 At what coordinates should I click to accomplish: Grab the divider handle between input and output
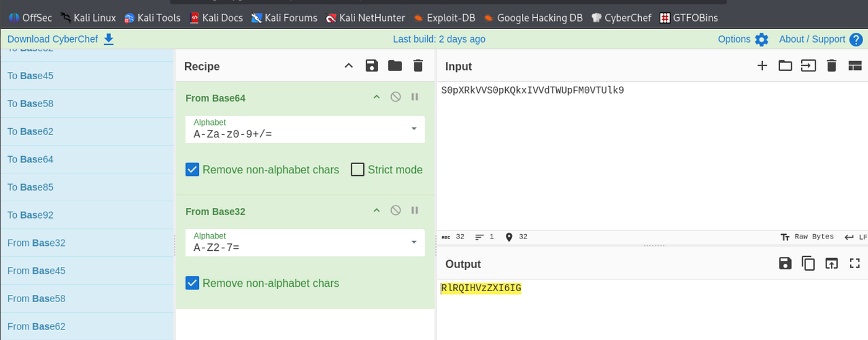point(653,245)
